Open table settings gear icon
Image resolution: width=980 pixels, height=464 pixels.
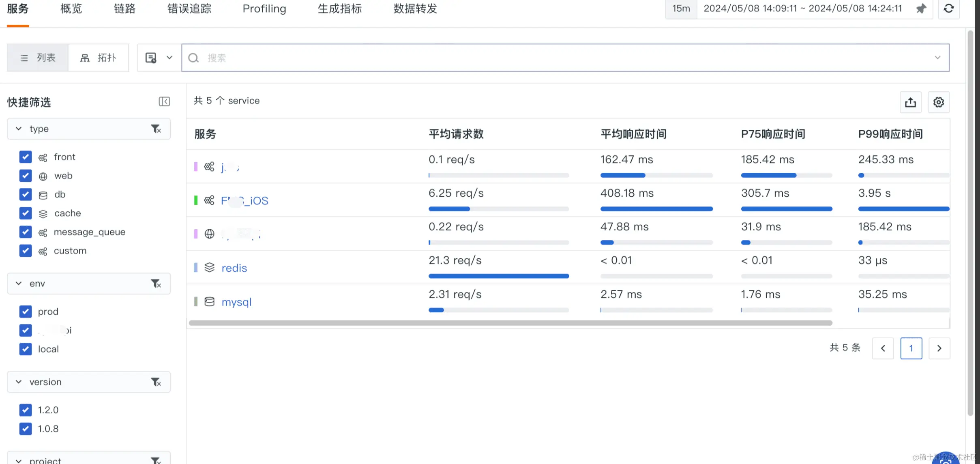938,102
